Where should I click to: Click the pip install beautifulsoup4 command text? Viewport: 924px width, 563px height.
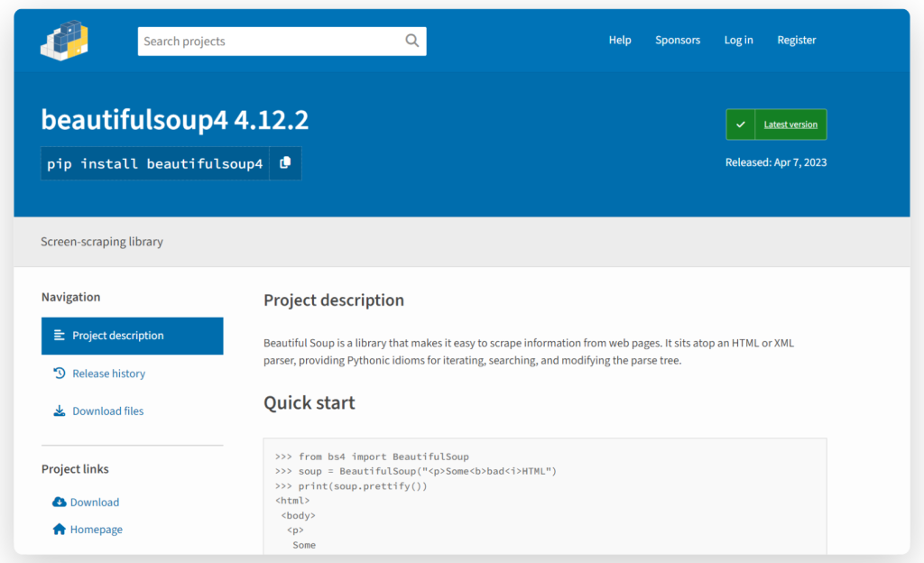click(155, 163)
